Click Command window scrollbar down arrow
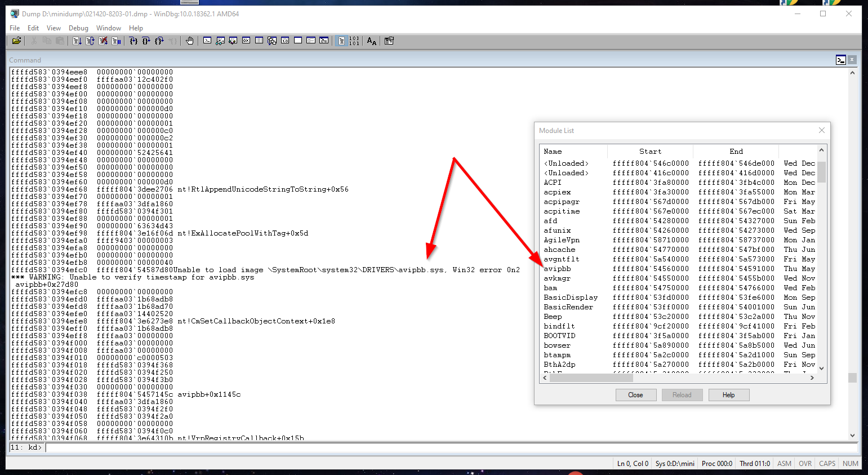The image size is (868, 475). pyautogui.click(x=852, y=436)
